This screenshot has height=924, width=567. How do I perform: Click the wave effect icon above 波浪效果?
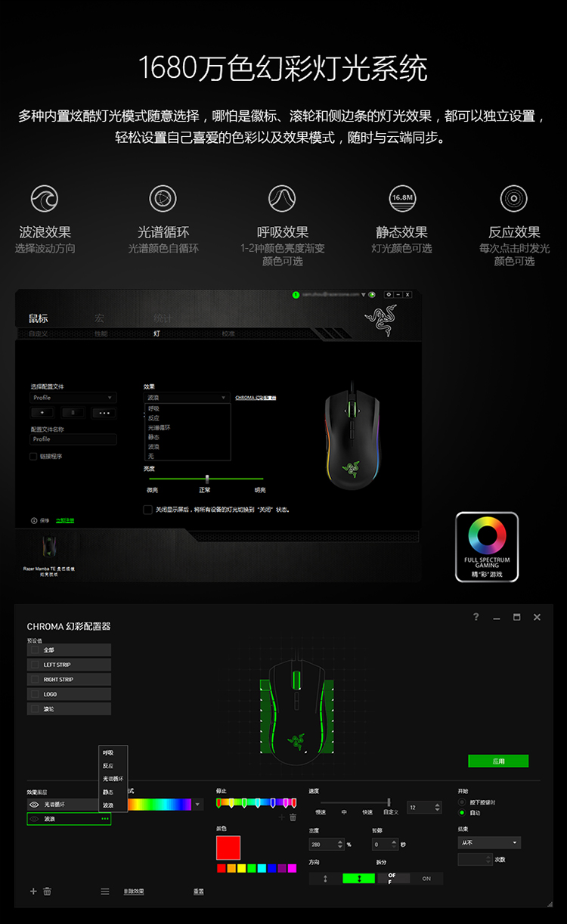pos(45,199)
